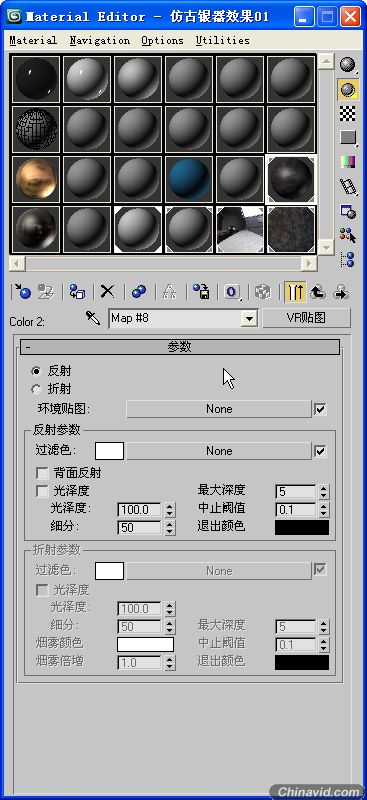Select the 折射 radio button

coord(36,390)
